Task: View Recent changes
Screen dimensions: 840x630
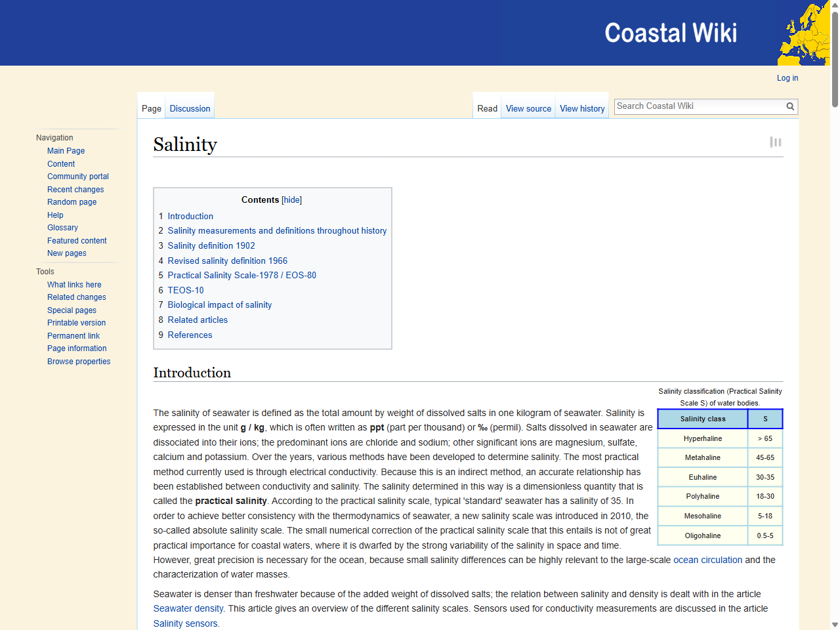Action: (75, 190)
